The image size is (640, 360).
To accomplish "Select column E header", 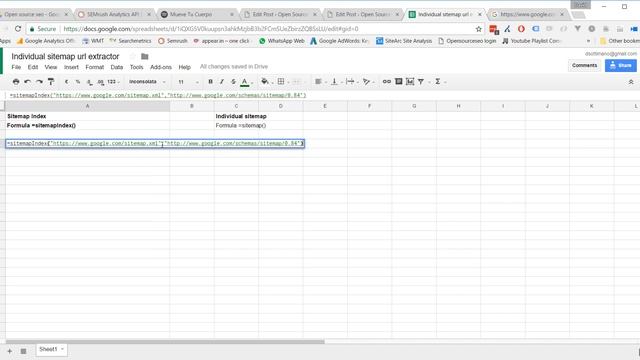I will click(x=325, y=106).
